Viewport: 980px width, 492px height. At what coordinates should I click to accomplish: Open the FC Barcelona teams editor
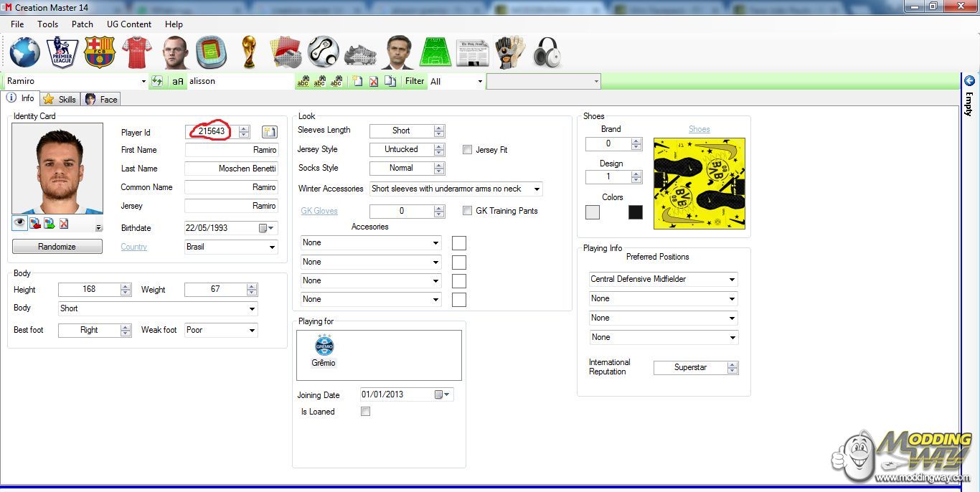pyautogui.click(x=99, y=52)
